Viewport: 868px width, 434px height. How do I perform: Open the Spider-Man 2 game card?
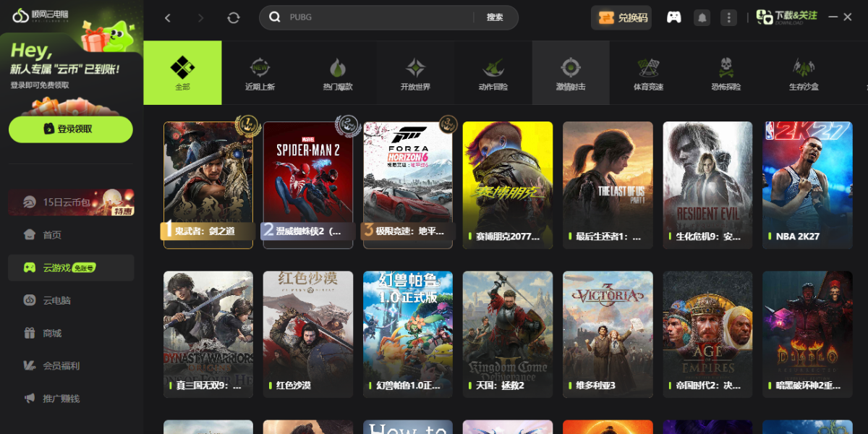(308, 185)
